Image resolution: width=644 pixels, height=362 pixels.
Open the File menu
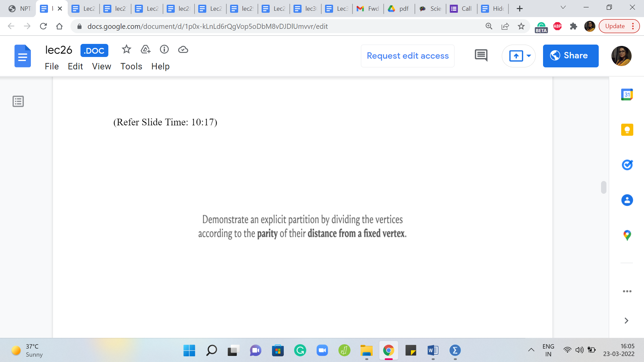coord(52,66)
